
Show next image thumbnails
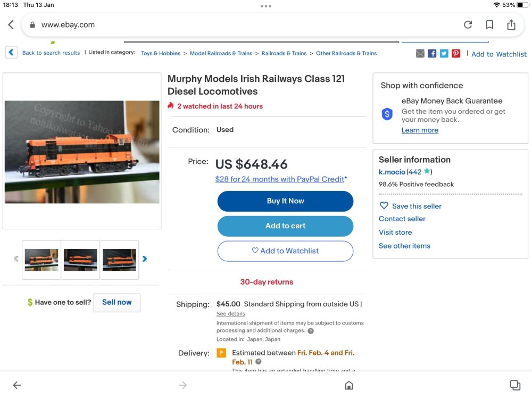[145, 259]
